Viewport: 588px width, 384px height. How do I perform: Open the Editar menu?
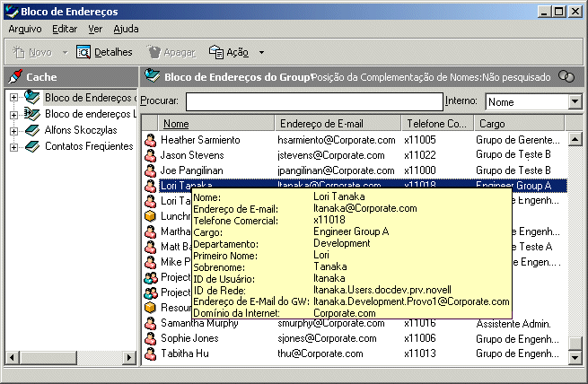[65, 29]
